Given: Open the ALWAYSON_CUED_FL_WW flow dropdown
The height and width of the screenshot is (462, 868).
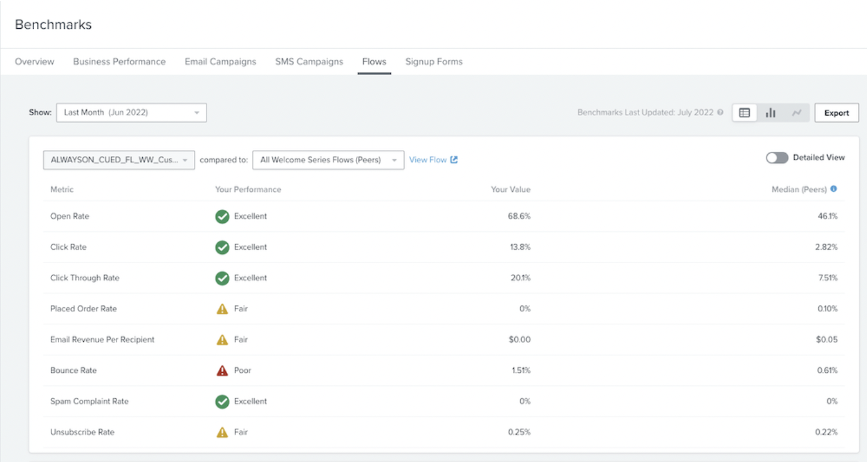Looking at the screenshot, I should pyautogui.click(x=119, y=159).
